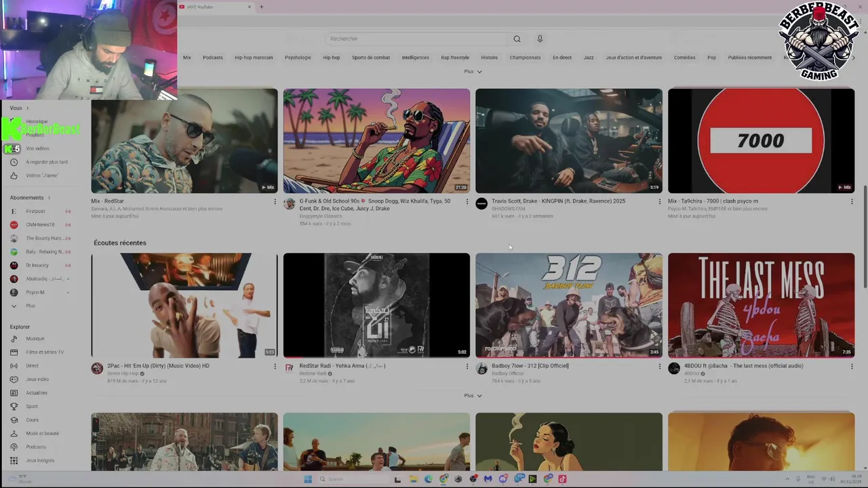Open the Firstpost subscription channel
The height and width of the screenshot is (488, 868).
tap(35, 211)
